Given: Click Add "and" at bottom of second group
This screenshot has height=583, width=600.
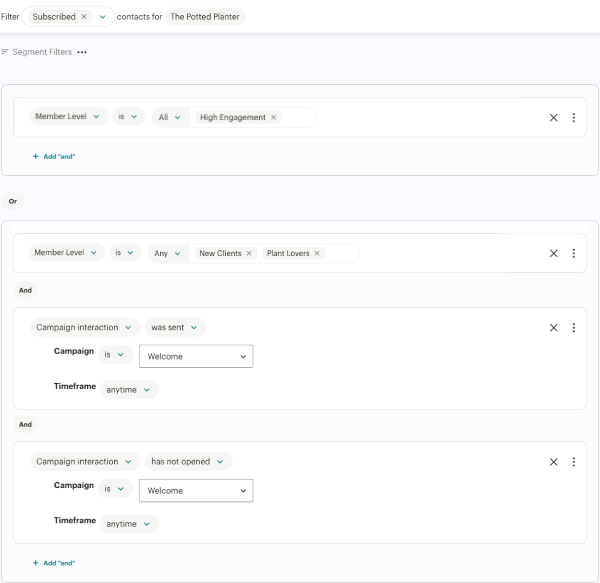Looking at the screenshot, I should click(x=54, y=563).
